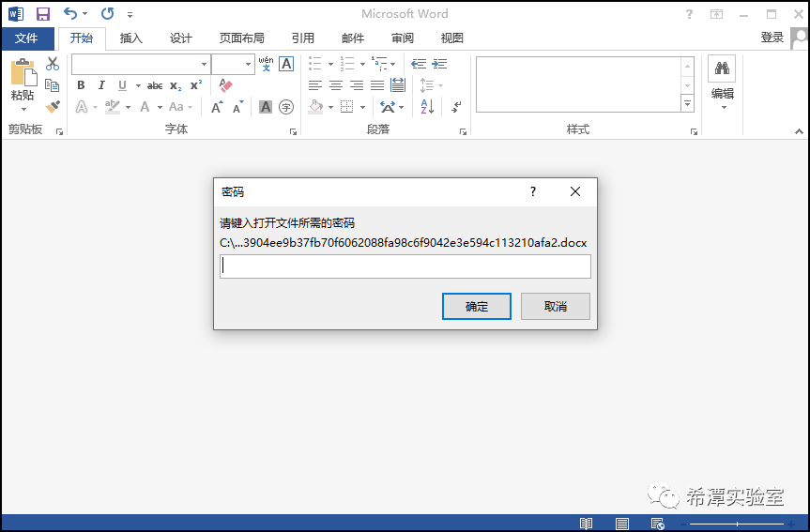The height and width of the screenshot is (532, 810).
Task: Toggle superscript formatting
Action: (196, 85)
